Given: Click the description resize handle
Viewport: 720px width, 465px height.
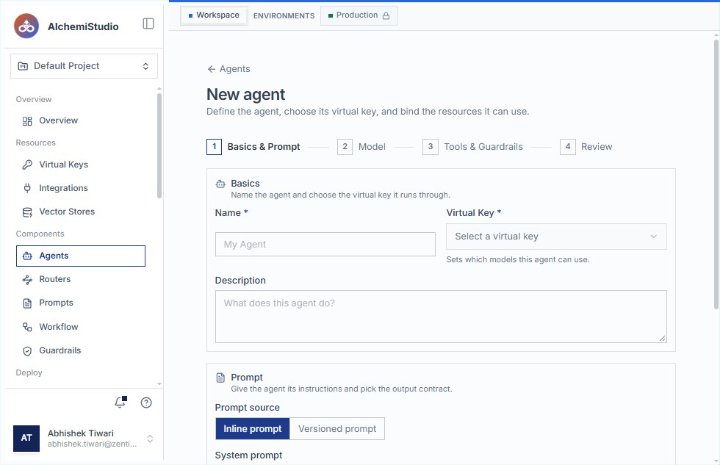Looking at the screenshot, I should point(662,338).
